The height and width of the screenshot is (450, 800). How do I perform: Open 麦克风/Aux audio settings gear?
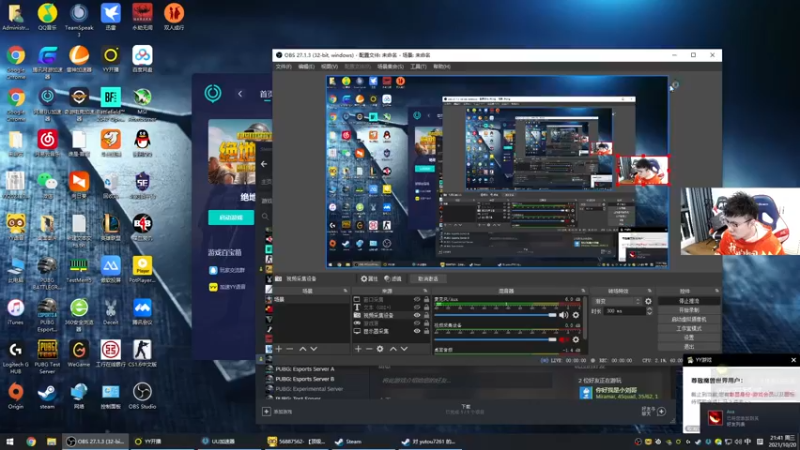pyautogui.click(x=576, y=315)
